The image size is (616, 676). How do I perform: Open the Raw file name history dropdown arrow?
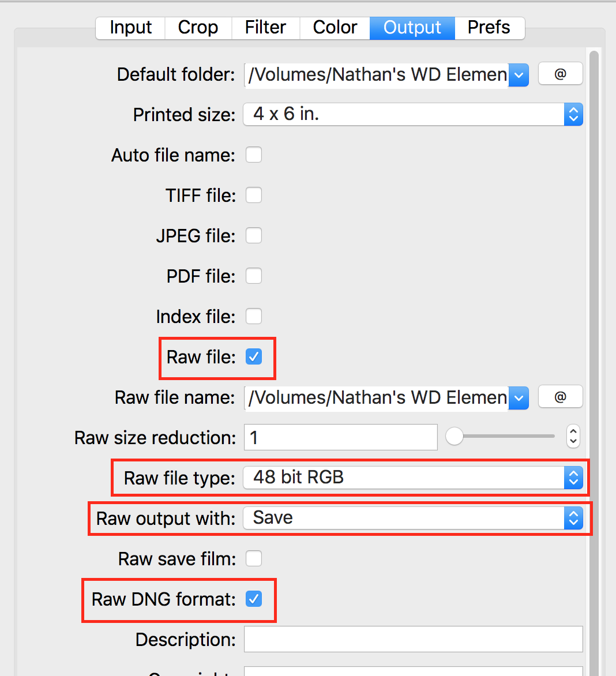(x=519, y=397)
